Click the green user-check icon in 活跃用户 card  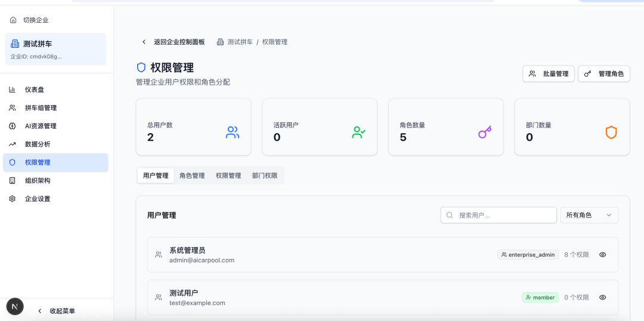(x=358, y=132)
